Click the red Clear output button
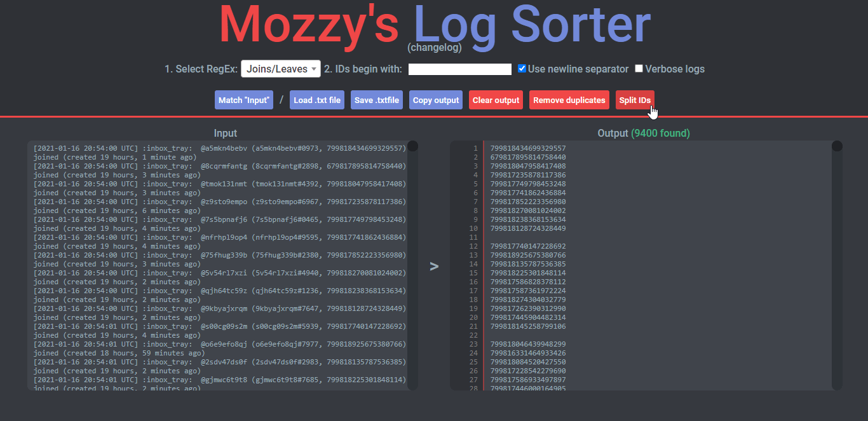868x421 pixels. tap(496, 100)
